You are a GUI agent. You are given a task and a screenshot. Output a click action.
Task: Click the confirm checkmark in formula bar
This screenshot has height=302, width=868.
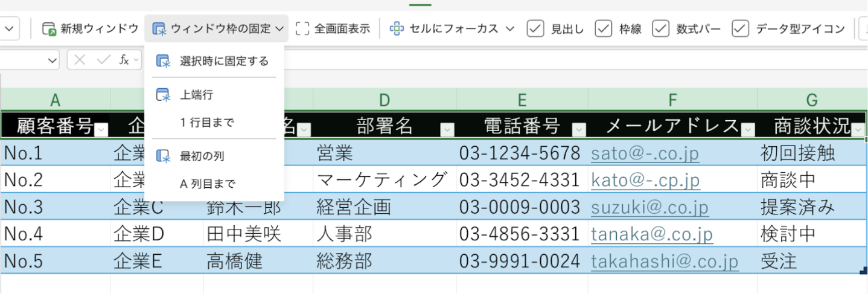click(103, 60)
